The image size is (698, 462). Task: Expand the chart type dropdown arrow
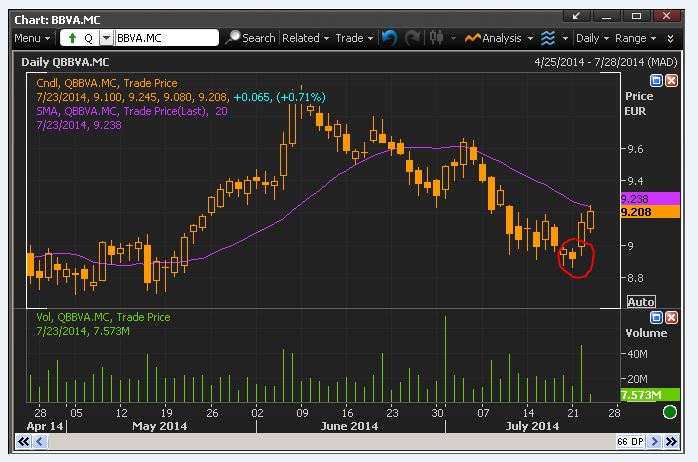click(x=453, y=39)
